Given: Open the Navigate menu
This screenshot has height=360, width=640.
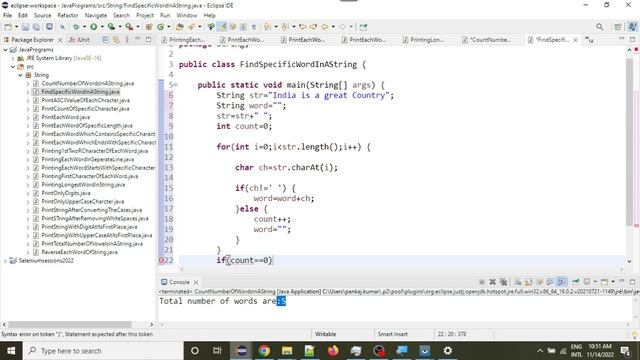Looking at the screenshot, I should [96, 16].
